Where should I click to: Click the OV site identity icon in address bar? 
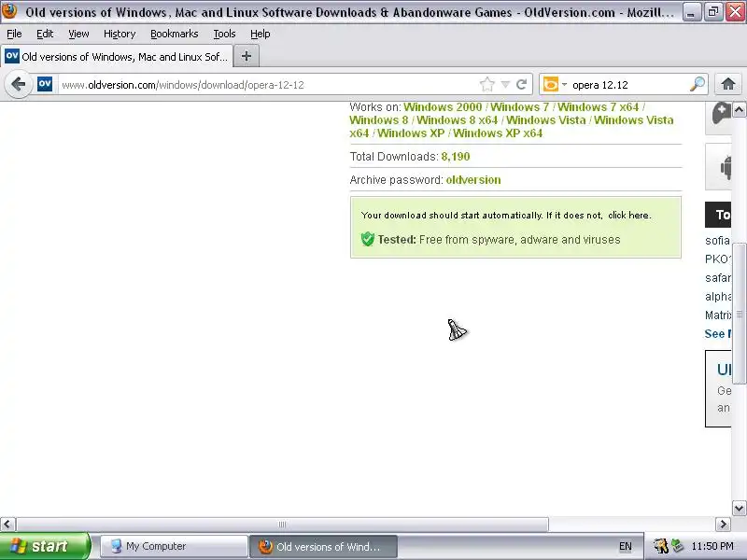(45, 84)
